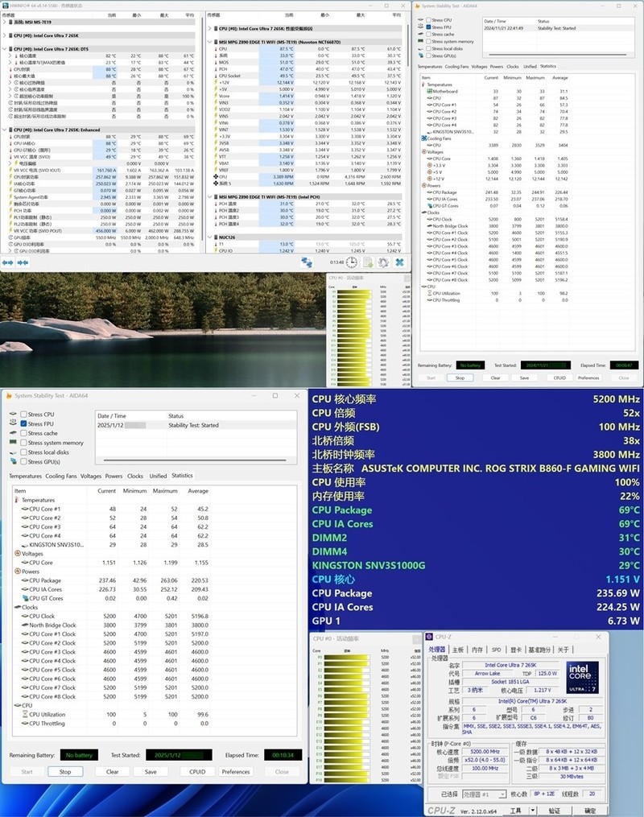Enable Stress system memory in lower AIDA64
Screen dimensions: 644x817
tap(23, 443)
